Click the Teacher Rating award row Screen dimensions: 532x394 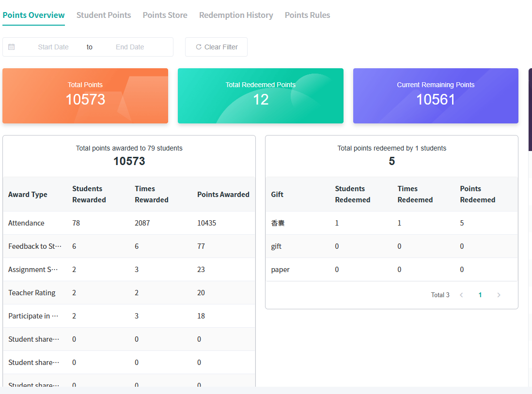click(x=129, y=293)
